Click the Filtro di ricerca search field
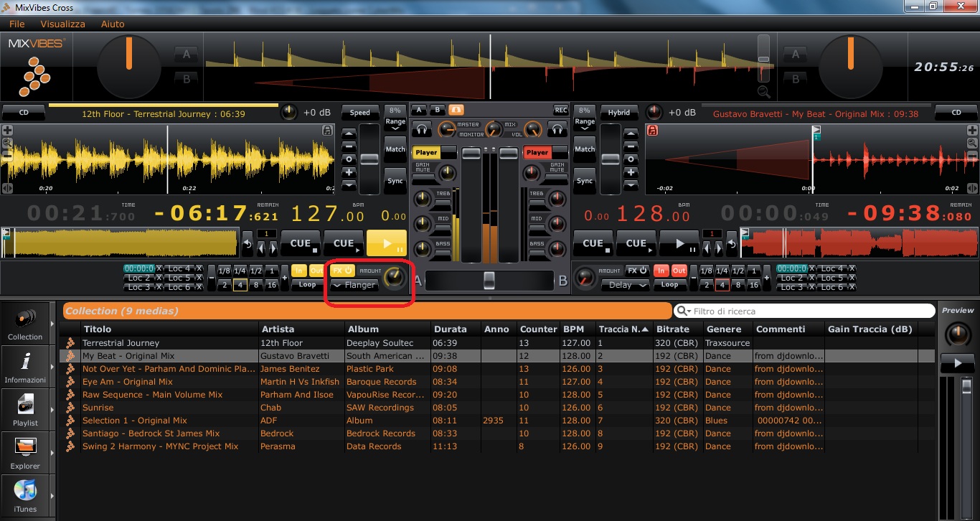Screen dimensions: 980x521 tap(804, 310)
